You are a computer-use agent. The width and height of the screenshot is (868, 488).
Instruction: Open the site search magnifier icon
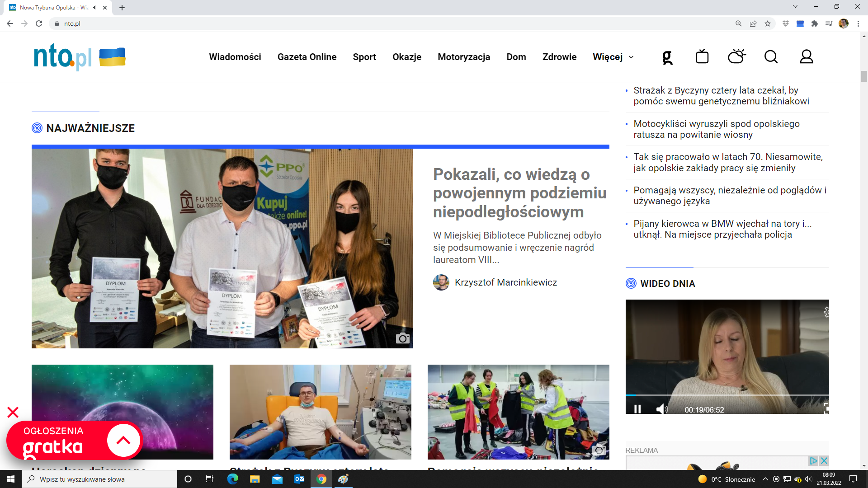[771, 57]
